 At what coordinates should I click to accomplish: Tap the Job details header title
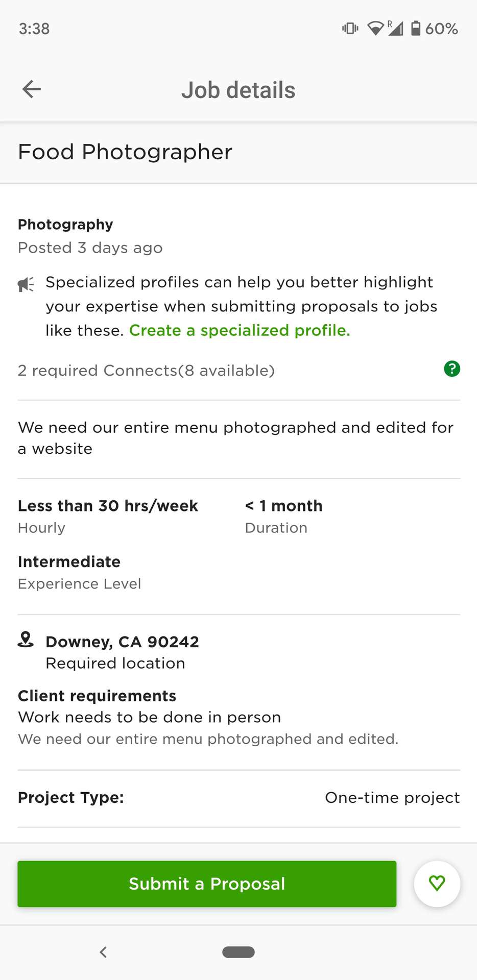(238, 90)
